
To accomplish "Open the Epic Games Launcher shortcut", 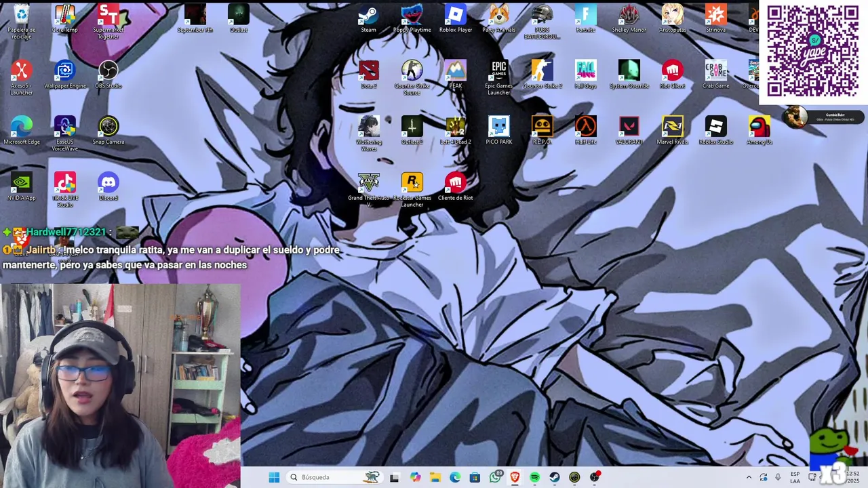I will click(x=498, y=78).
